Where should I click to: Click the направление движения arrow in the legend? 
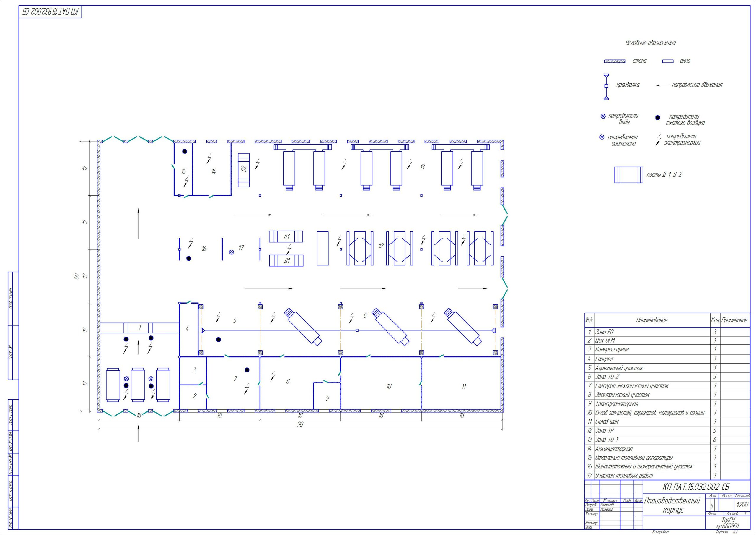point(662,85)
